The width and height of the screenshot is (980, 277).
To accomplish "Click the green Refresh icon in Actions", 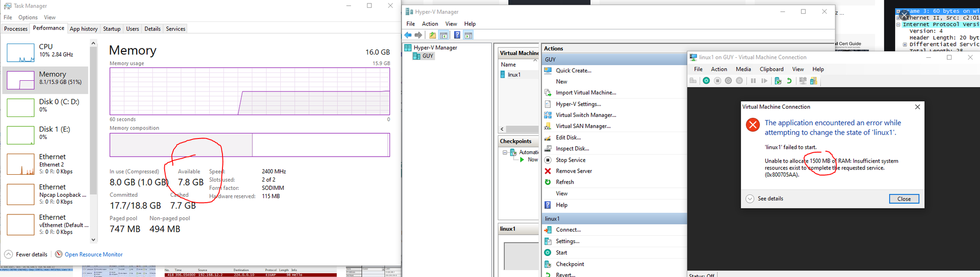I will (x=548, y=182).
